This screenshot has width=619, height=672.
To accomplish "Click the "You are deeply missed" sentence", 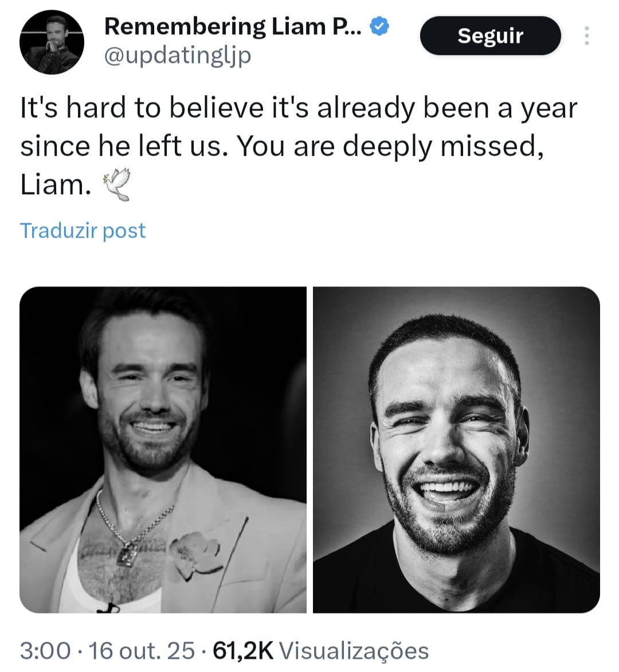I will [x=390, y=147].
